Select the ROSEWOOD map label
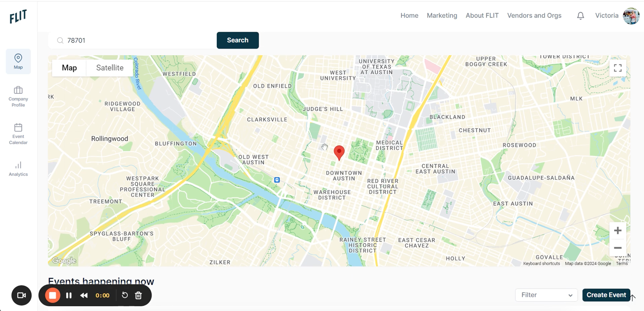The image size is (644, 311). [x=519, y=145]
